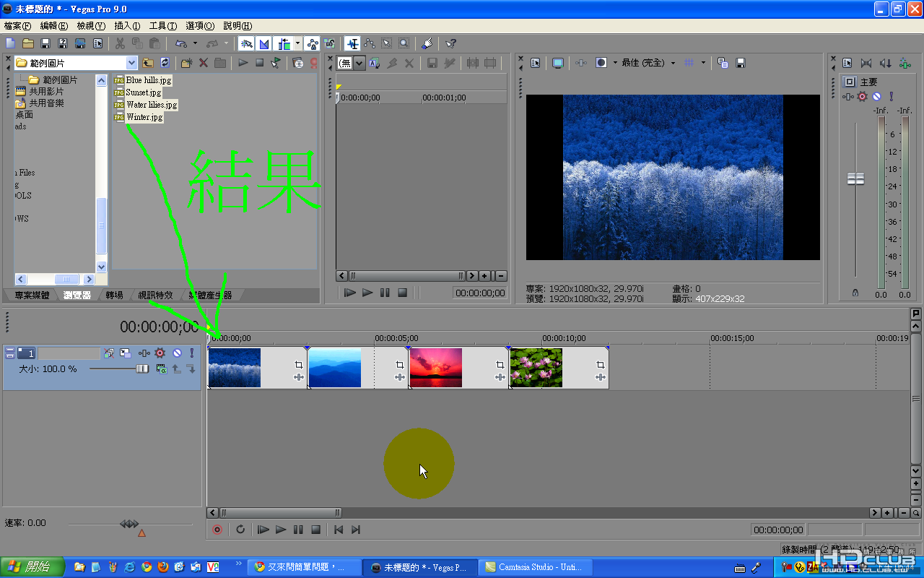Click the track FX icon on track 1
Screen dimensions: 924x578
coord(160,353)
